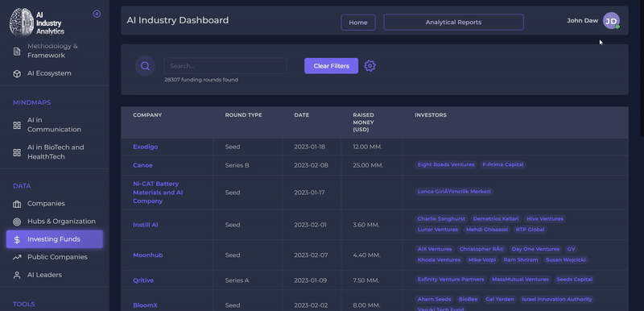The width and height of the screenshot is (644, 311).
Task: Click the AI Leaders person icon
Action: point(17,276)
